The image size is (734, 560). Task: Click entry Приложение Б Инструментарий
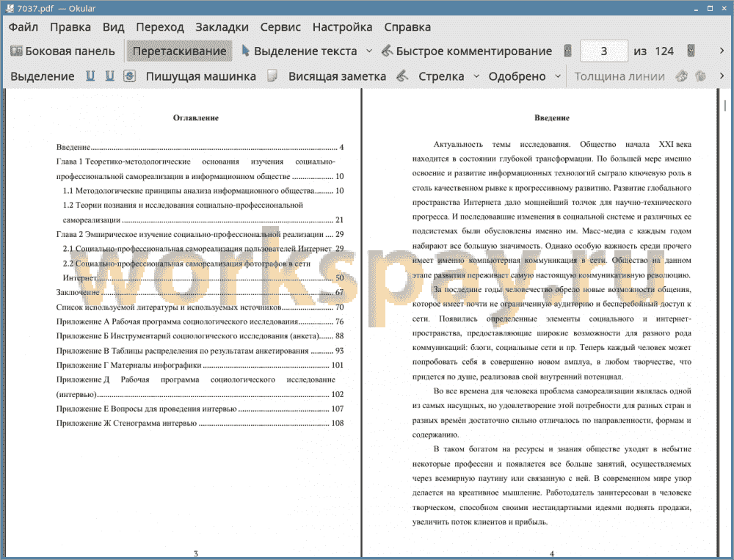200,335
